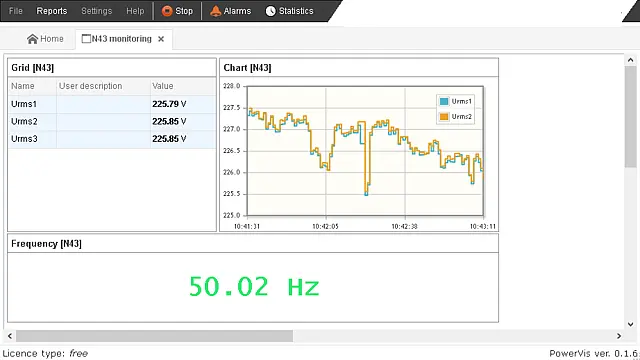Click the Urms2 orange legend swatch
The width and height of the screenshot is (640, 360).
coord(444,117)
